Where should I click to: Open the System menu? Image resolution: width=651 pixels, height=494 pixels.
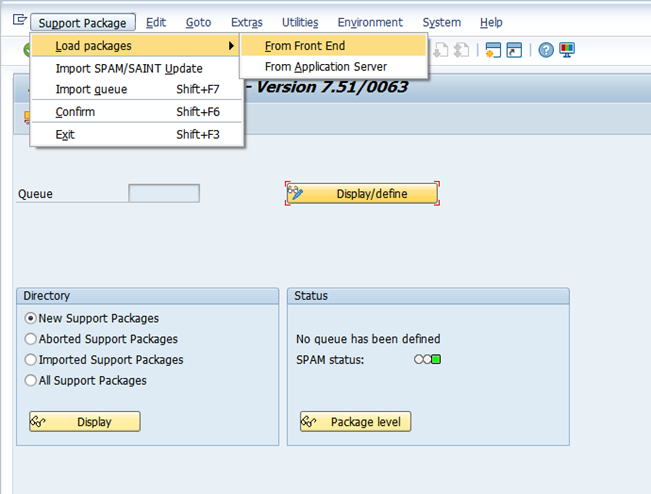tap(442, 22)
